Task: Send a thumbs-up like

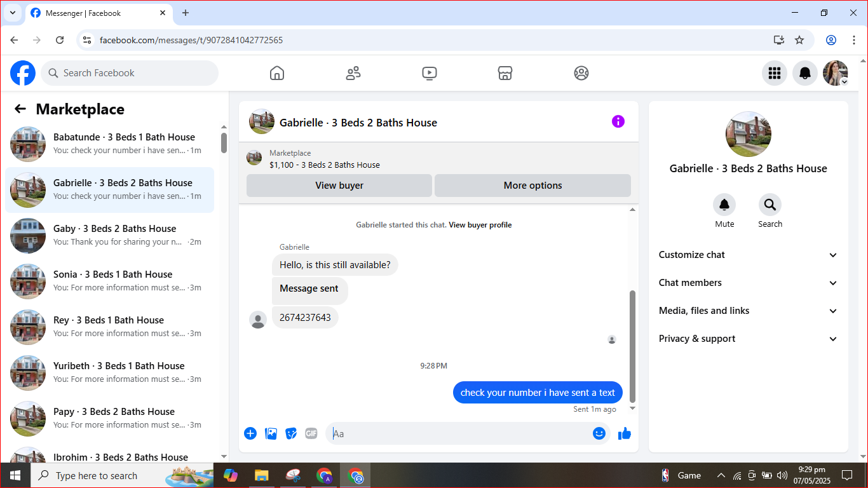Action: (625, 433)
